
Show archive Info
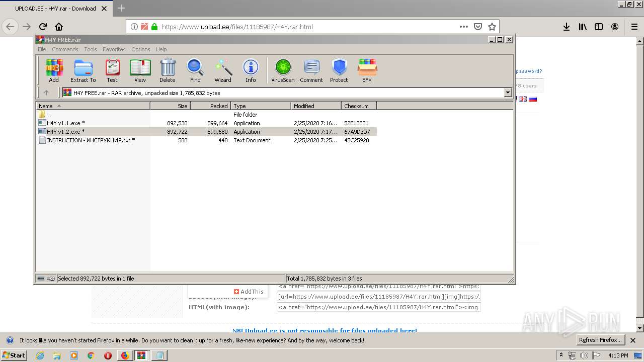pyautogui.click(x=251, y=70)
